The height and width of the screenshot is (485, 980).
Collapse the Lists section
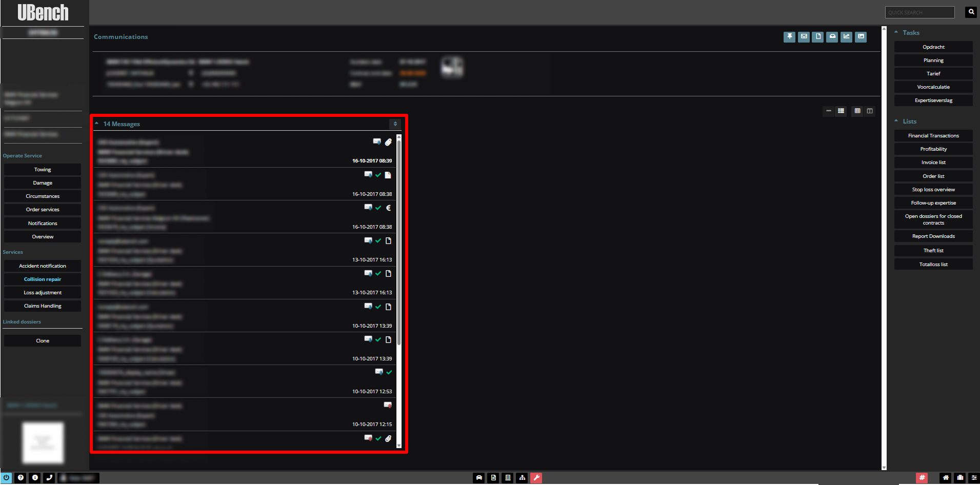[x=896, y=122]
